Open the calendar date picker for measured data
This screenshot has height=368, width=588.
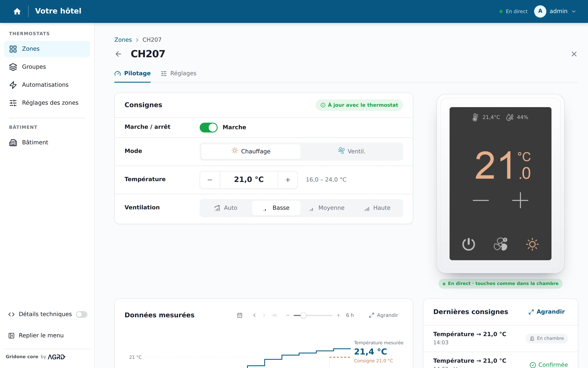coord(239,315)
